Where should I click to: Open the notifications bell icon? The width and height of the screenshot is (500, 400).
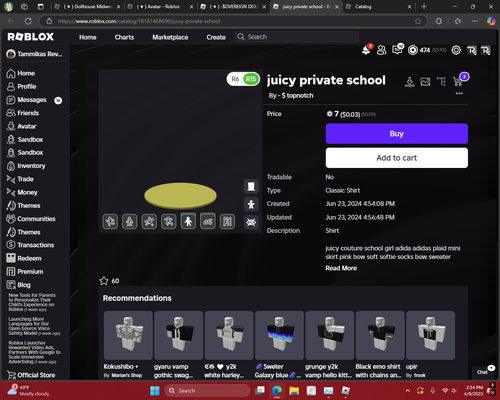click(x=366, y=50)
